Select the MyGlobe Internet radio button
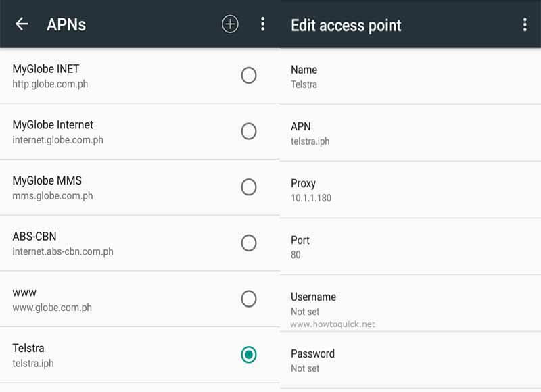Viewport: 541px width, 392px height. [248, 131]
